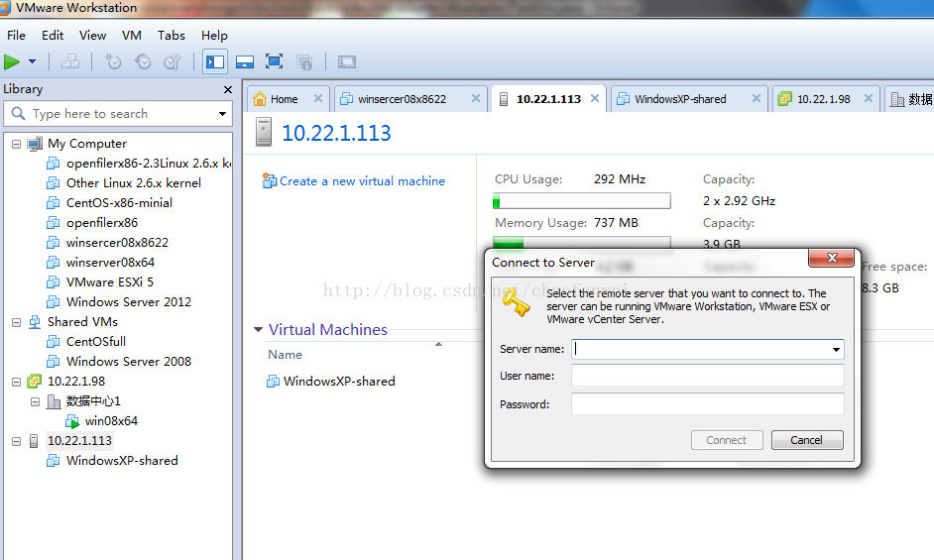Open the File menu
Viewport: 934px width, 560px height.
click(16, 35)
